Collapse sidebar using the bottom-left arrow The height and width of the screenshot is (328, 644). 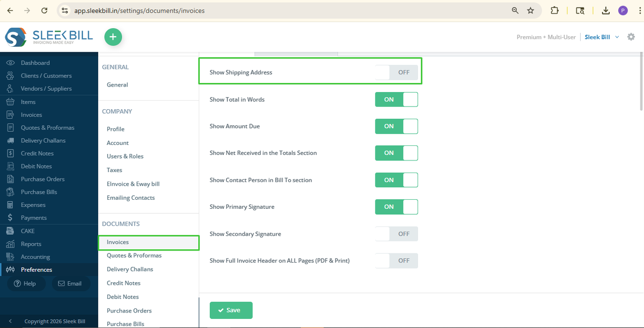[x=10, y=321]
